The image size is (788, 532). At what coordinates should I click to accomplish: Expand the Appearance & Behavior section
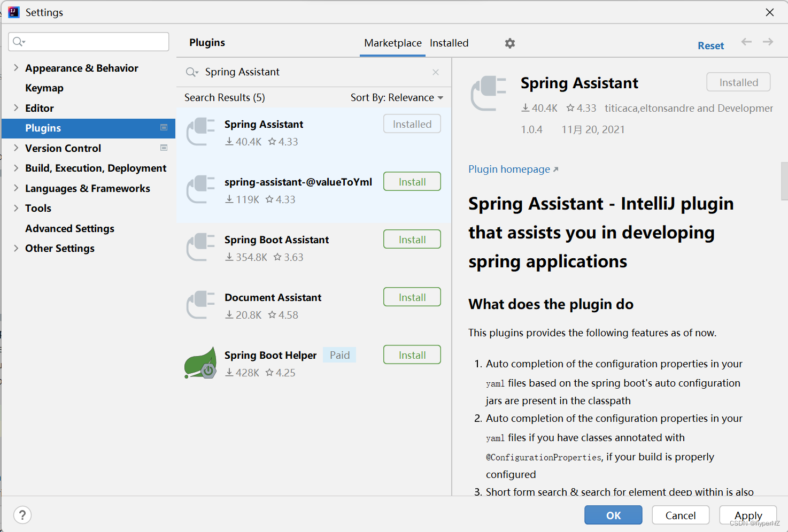coord(16,67)
